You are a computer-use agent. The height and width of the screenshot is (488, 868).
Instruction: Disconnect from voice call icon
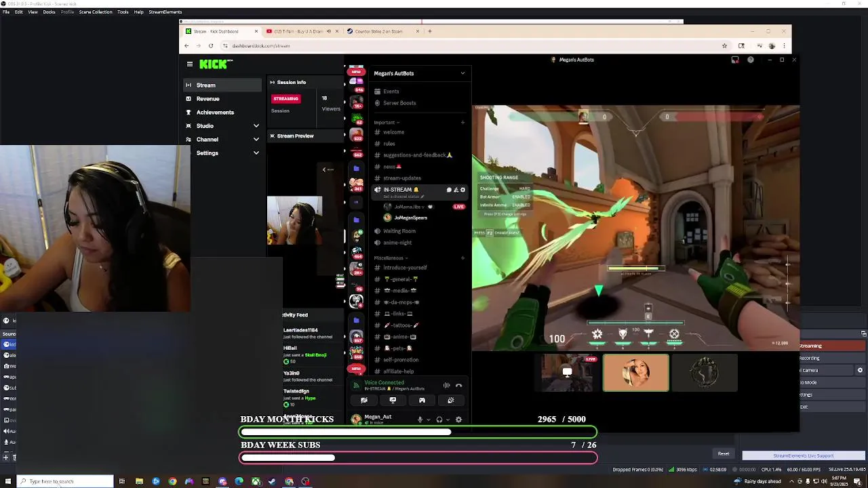click(x=459, y=386)
